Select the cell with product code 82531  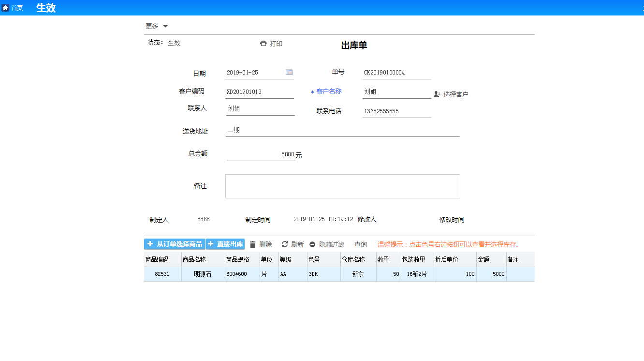[x=163, y=274]
